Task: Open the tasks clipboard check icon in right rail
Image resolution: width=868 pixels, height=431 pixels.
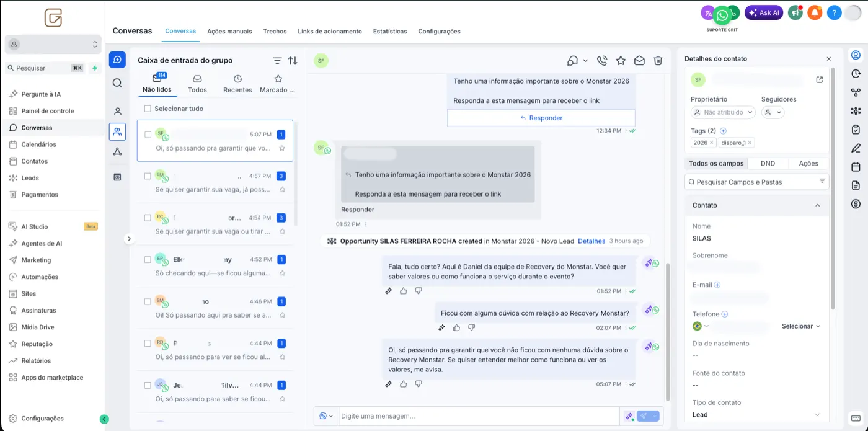Action: 856,130
